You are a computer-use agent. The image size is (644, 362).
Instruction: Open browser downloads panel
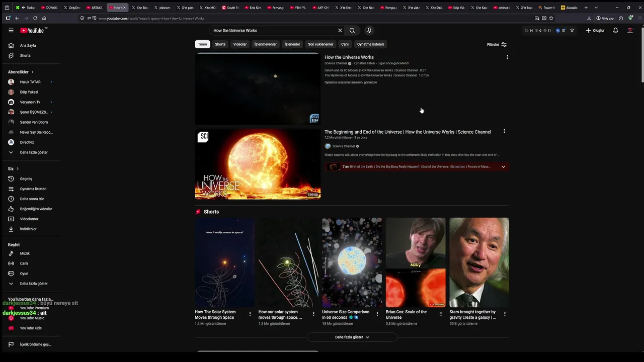coord(589,18)
